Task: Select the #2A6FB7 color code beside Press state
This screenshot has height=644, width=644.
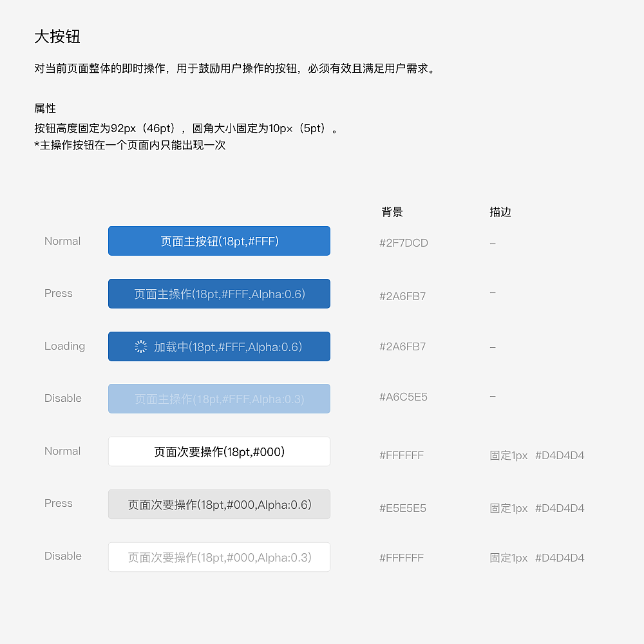Action: tap(402, 296)
